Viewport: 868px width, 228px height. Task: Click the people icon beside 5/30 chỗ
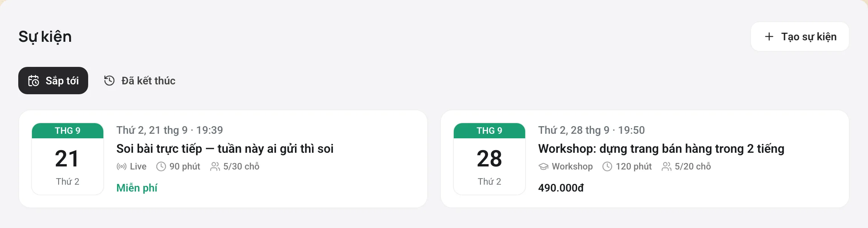pos(215,166)
